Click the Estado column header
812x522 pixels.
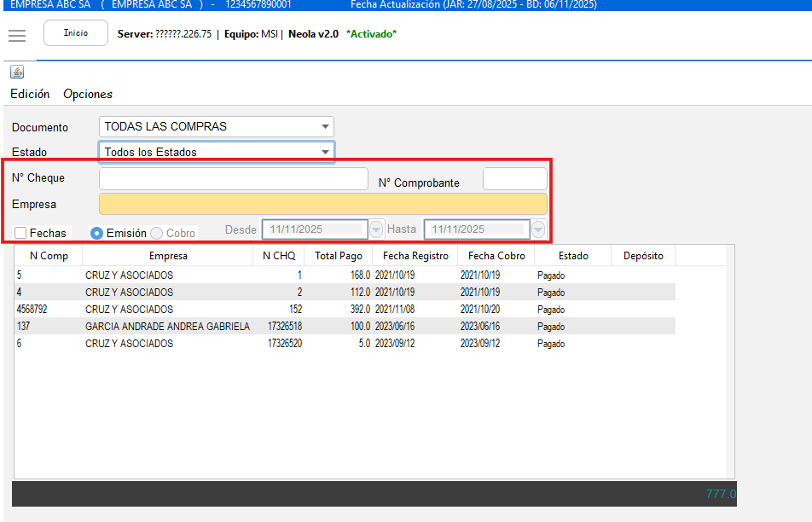coord(572,256)
